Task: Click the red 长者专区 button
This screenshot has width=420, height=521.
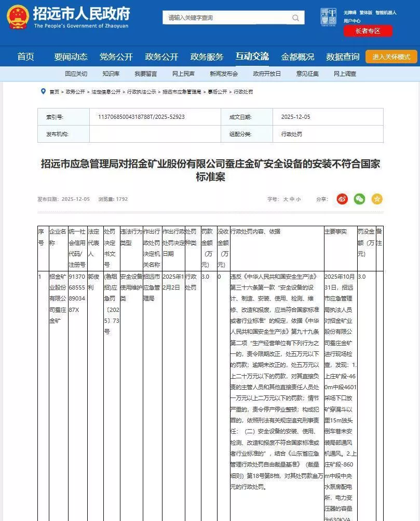Action: point(368,30)
